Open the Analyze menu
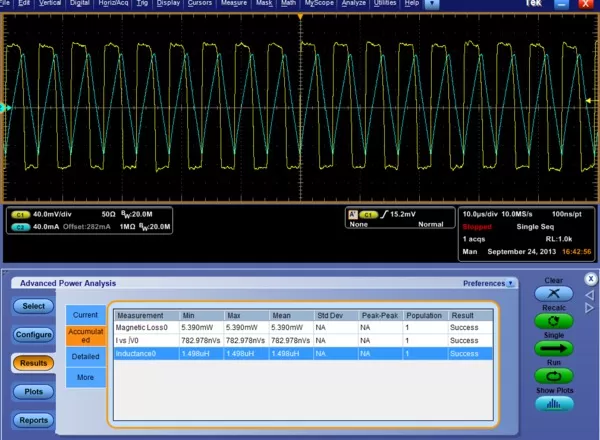 (356, 5)
